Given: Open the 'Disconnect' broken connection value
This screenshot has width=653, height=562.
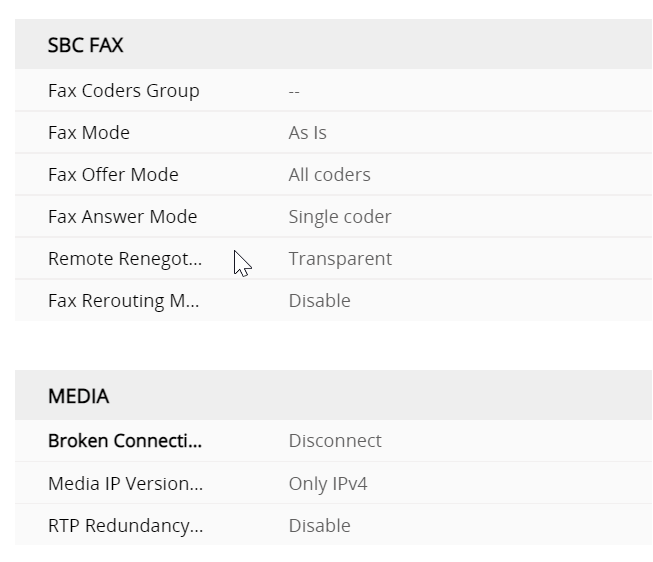Looking at the screenshot, I should point(334,441).
